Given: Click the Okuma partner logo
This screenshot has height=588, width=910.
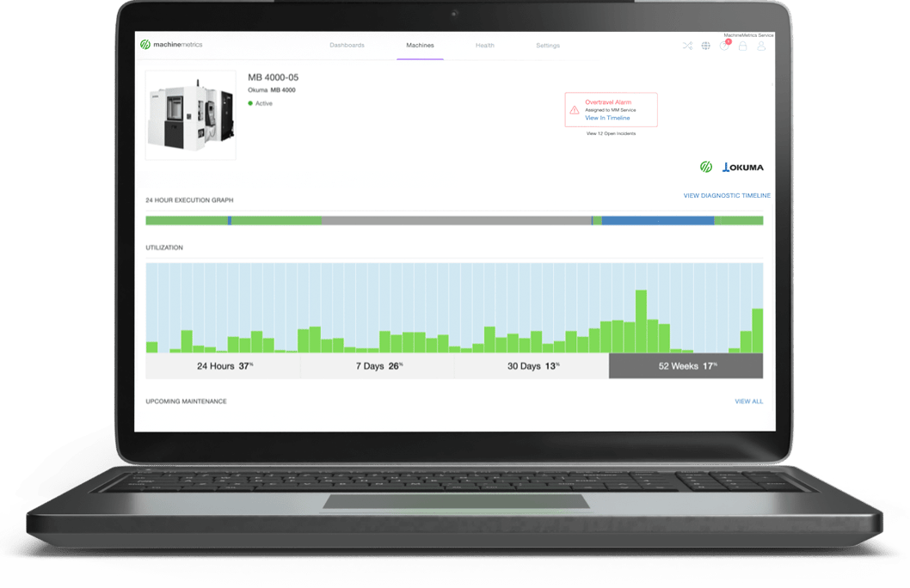Looking at the screenshot, I should tap(745, 165).
